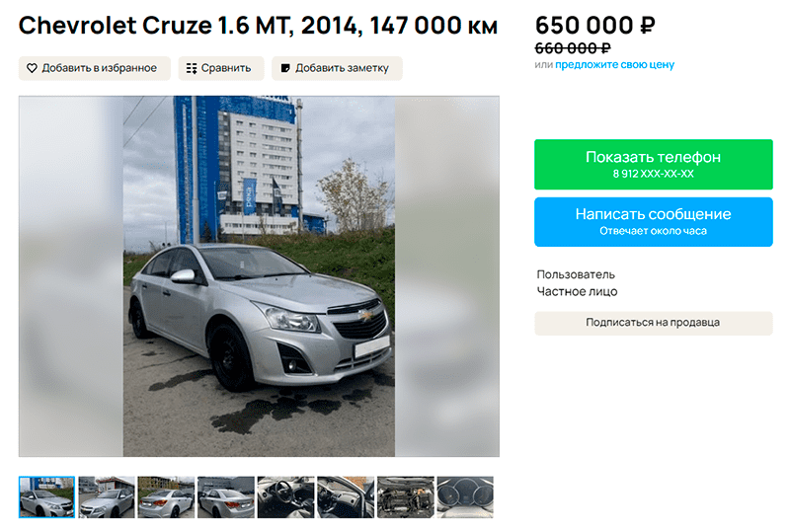
Task: Open main Chevrolet Cruze photo
Action: coord(259,276)
